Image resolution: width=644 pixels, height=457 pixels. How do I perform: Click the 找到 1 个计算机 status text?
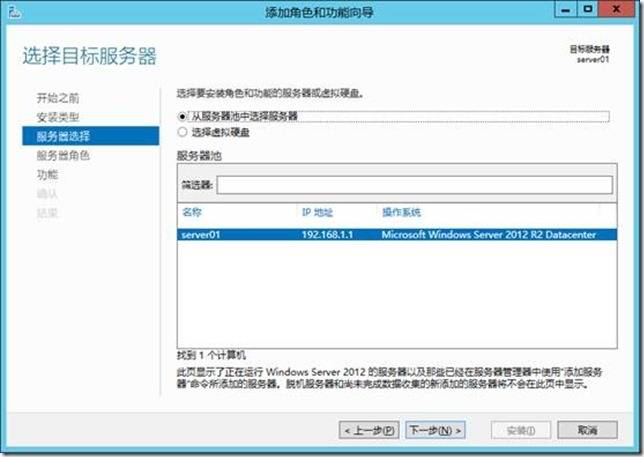[211, 355]
